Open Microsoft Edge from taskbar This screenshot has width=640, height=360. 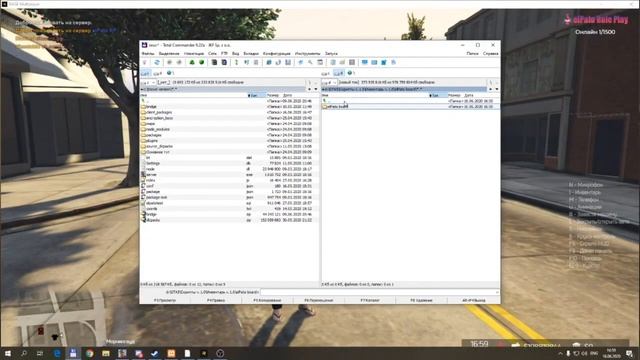[x=57, y=353]
